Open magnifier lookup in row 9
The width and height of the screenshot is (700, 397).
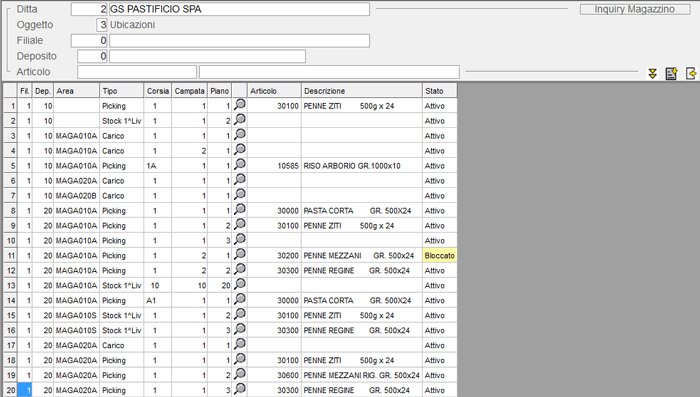(240, 225)
